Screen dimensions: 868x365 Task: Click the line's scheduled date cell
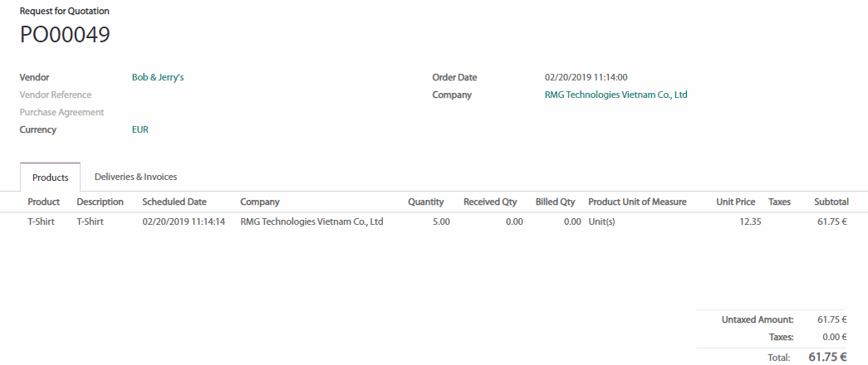184,221
